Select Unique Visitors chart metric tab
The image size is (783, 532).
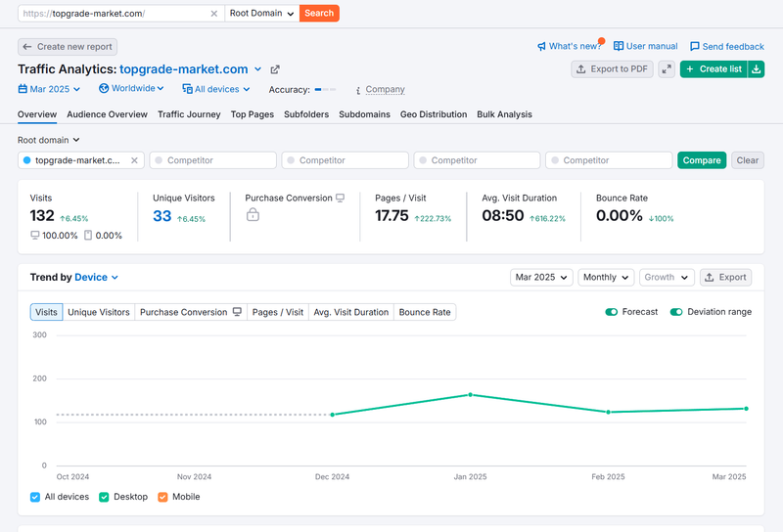point(99,312)
